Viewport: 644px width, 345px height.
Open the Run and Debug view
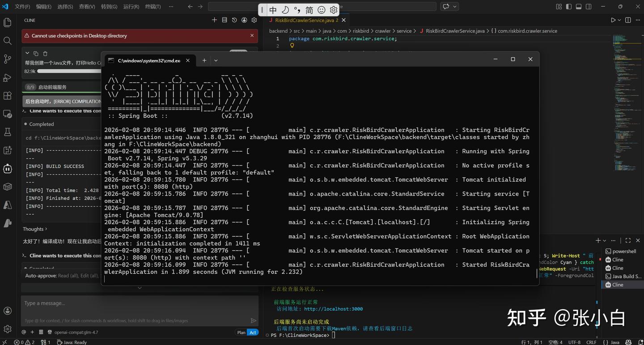pos(7,77)
